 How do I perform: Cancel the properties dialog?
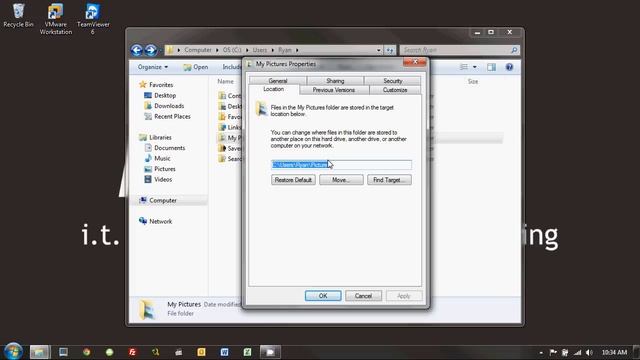pos(363,296)
